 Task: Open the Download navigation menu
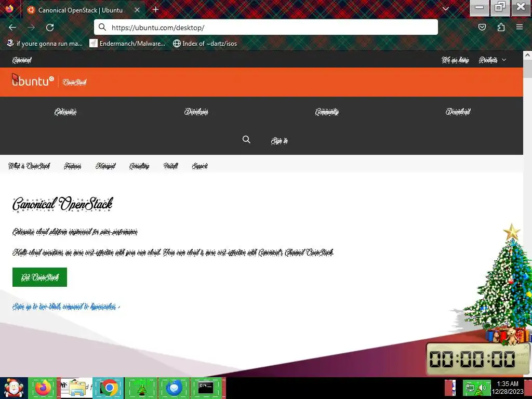pyautogui.click(x=458, y=112)
